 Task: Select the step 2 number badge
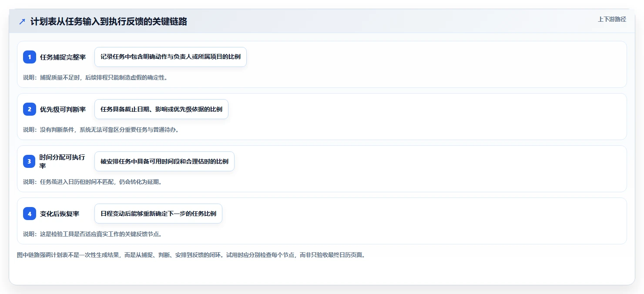30,109
